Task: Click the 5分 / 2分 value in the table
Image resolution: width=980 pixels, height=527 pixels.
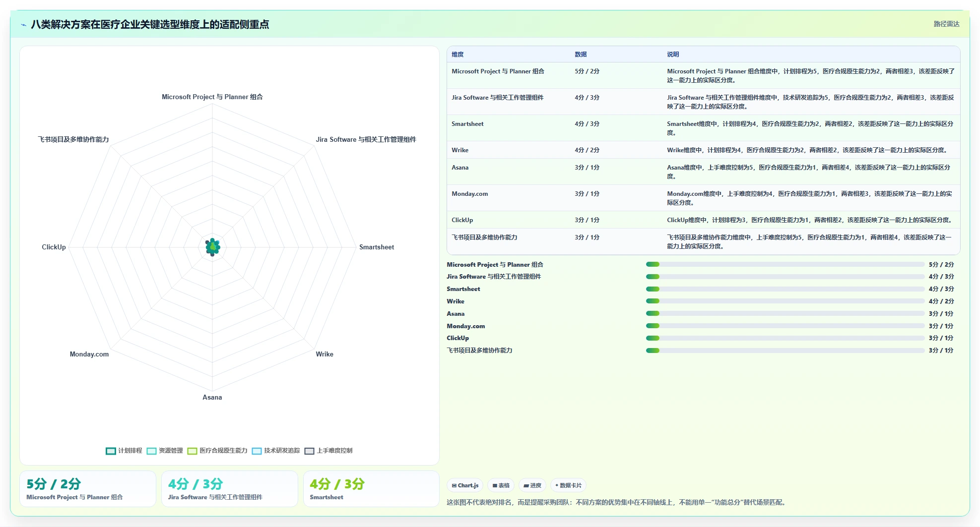Action: click(x=587, y=71)
